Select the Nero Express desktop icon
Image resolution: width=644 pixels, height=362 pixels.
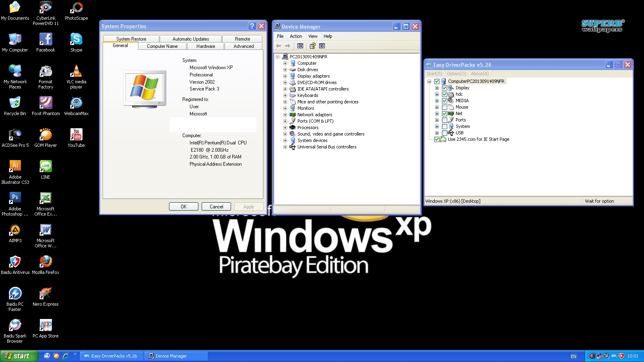(x=45, y=297)
